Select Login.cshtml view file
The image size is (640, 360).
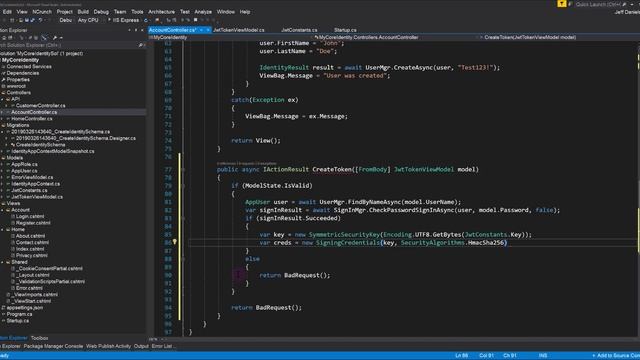30,216
